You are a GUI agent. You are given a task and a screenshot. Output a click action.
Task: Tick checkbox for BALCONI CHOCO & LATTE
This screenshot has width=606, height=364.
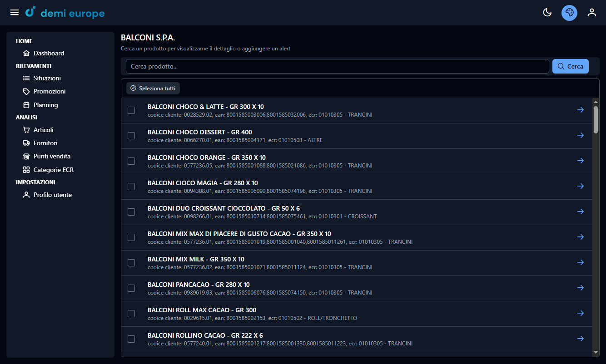point(131,110)
